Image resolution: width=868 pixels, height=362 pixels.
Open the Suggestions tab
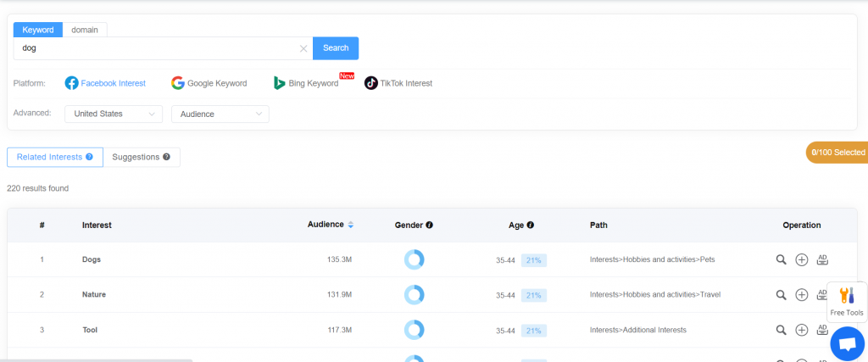tap(142, 157)
